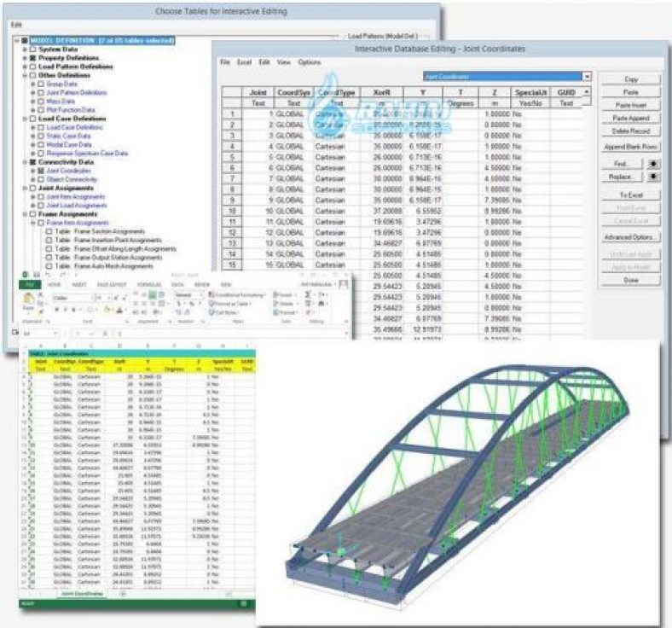Click the table scrollbar up arrow beside GUID
The width and height of the screenshot is (672, 628).
coord(587,91)
